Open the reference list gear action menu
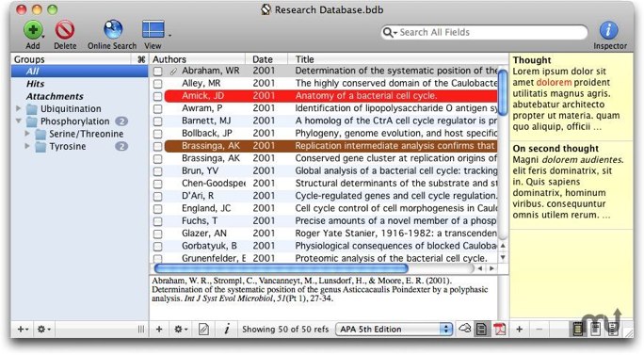Screen dimensions: 644x355 (x=181, y=330)
